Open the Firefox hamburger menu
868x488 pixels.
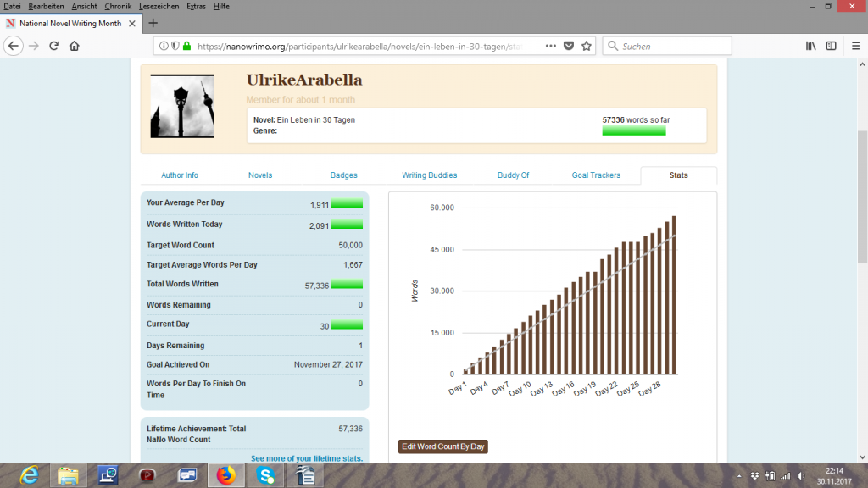856,46
